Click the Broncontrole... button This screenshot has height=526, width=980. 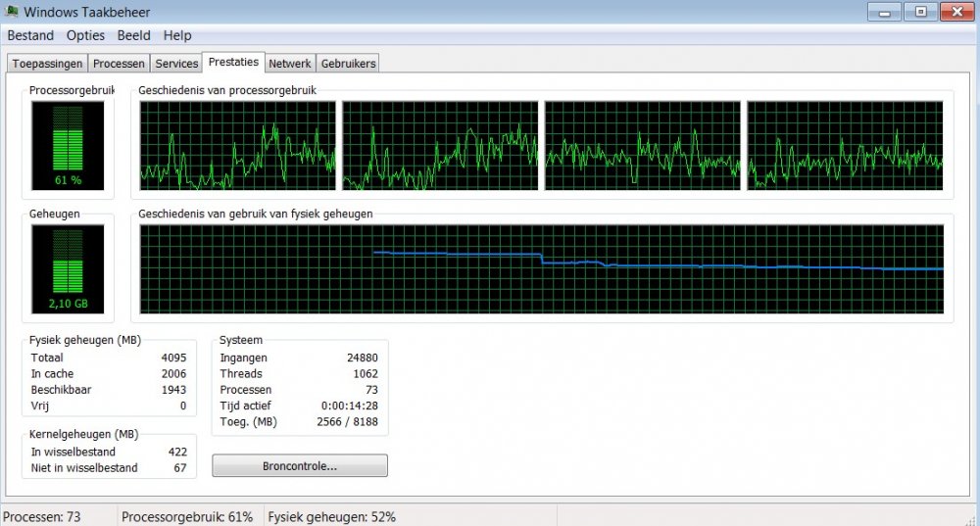(x=300, y=466)
